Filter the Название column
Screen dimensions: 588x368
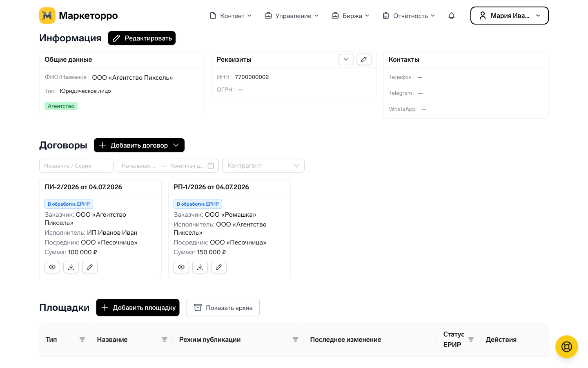(x=165, y=339)
